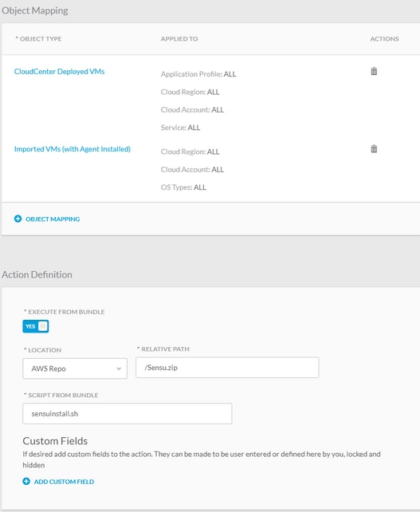Click the OBJECT TYPE column header
420x512 pixels.
click(x=38, y=39)
